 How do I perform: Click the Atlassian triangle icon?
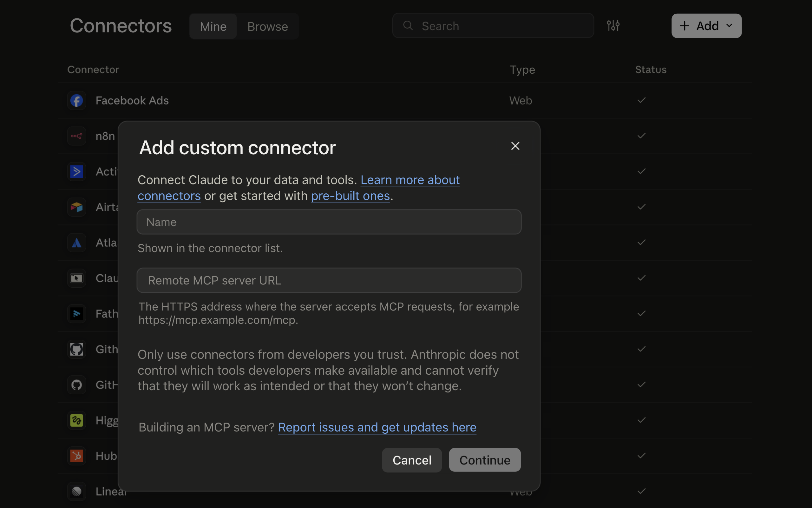(x=76, y=243)
